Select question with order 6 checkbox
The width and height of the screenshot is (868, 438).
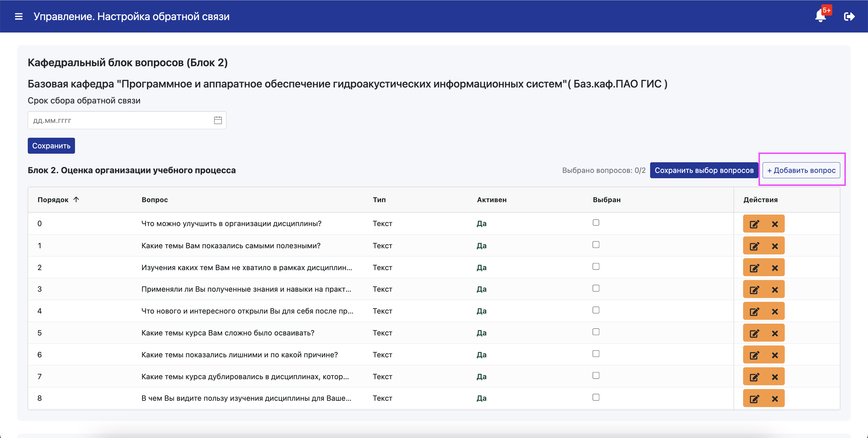tap(596, 353)
